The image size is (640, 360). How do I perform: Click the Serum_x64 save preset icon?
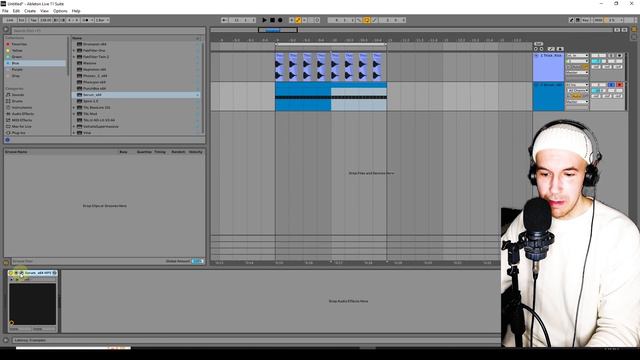(x=54, y=273)
